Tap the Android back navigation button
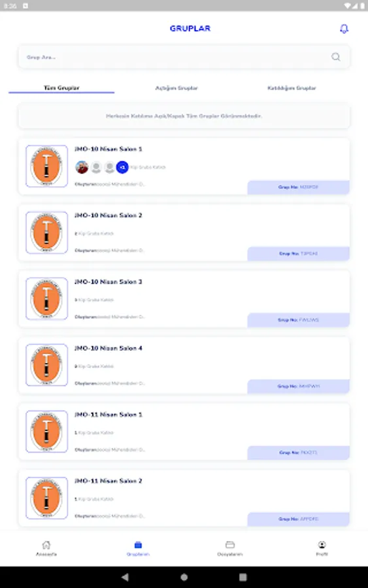368x588 pixels. (x=125, y=577)
